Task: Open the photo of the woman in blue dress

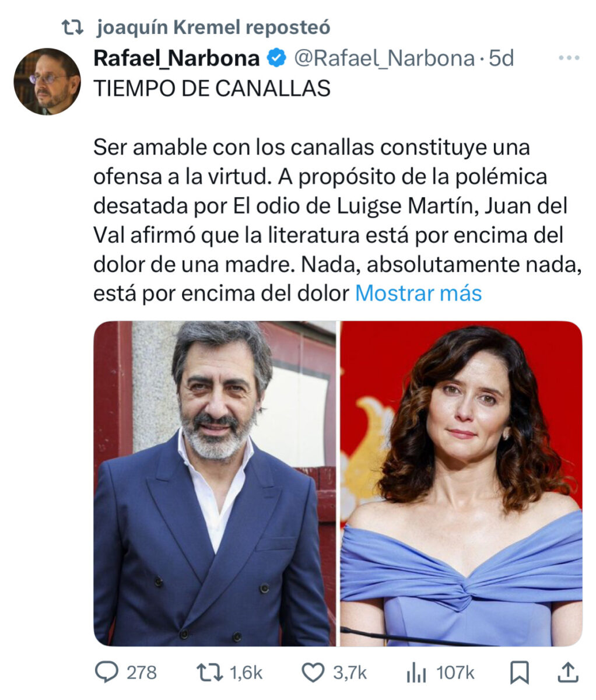Action: pos(461,483)
